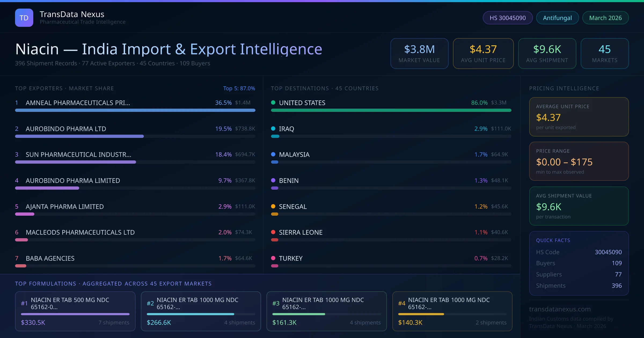Screen dimensions: 644x338
Task: Open the PRICING INTELLIGENCE panel
Action: click(x=564, y=88)
